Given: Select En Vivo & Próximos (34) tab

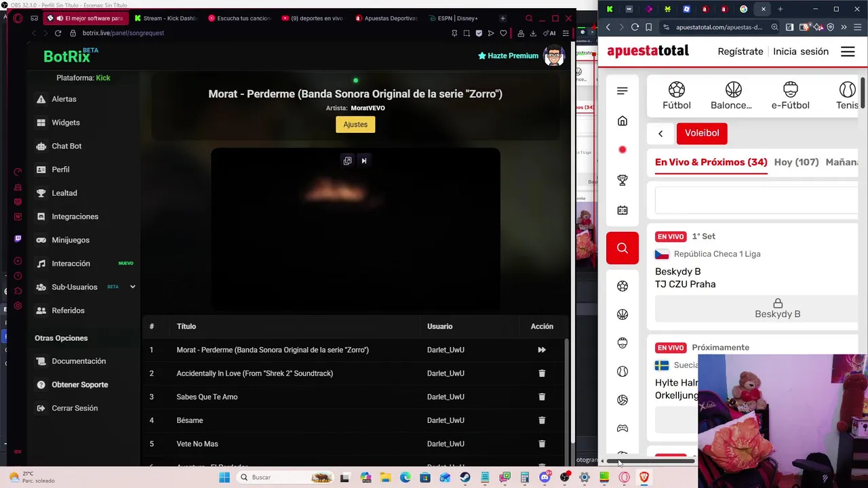Looking at the screenshot, I should click(x=711, y=163).
